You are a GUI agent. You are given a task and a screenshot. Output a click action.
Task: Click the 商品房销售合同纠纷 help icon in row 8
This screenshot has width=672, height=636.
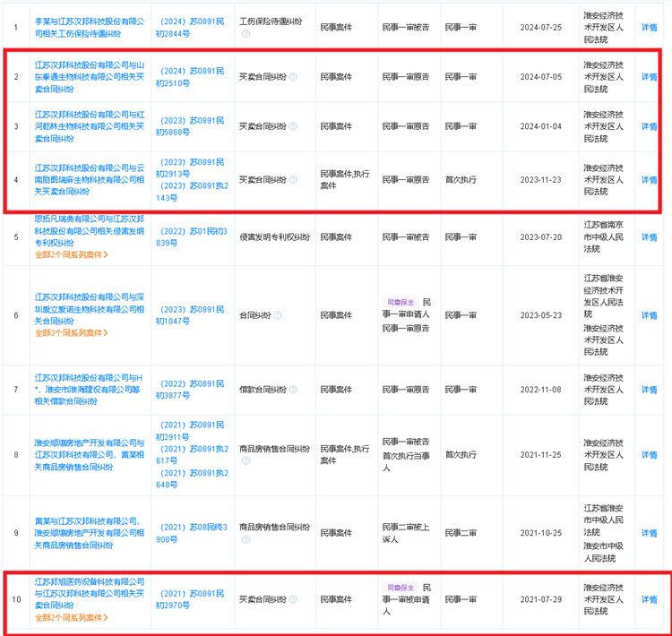(246, 460)
